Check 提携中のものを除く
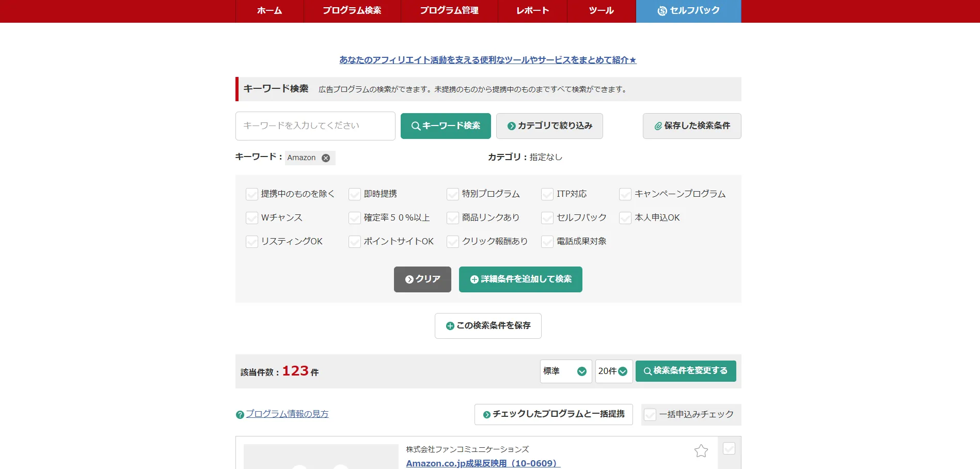This screenshot has height=469, width=980. pos(252,194)
